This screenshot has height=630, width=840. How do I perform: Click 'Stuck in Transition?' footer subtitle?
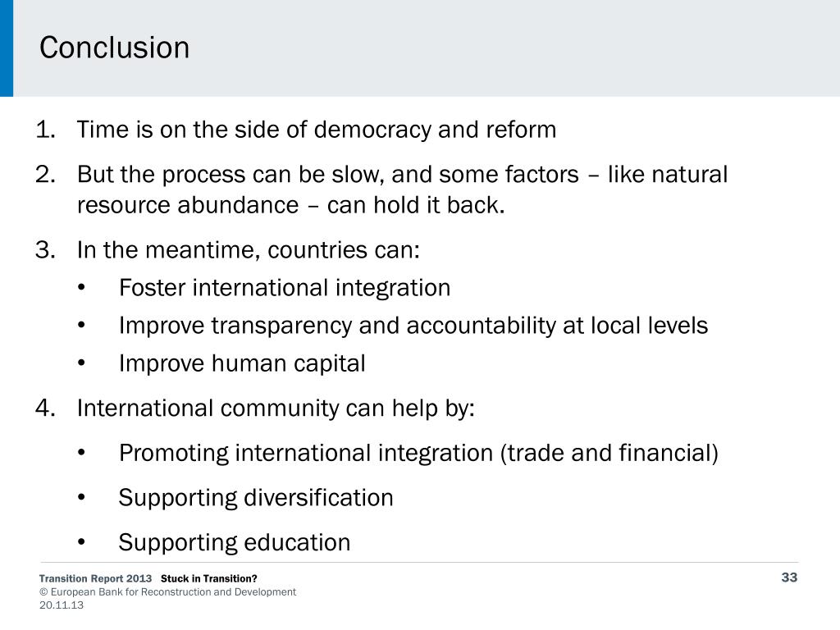209,578
